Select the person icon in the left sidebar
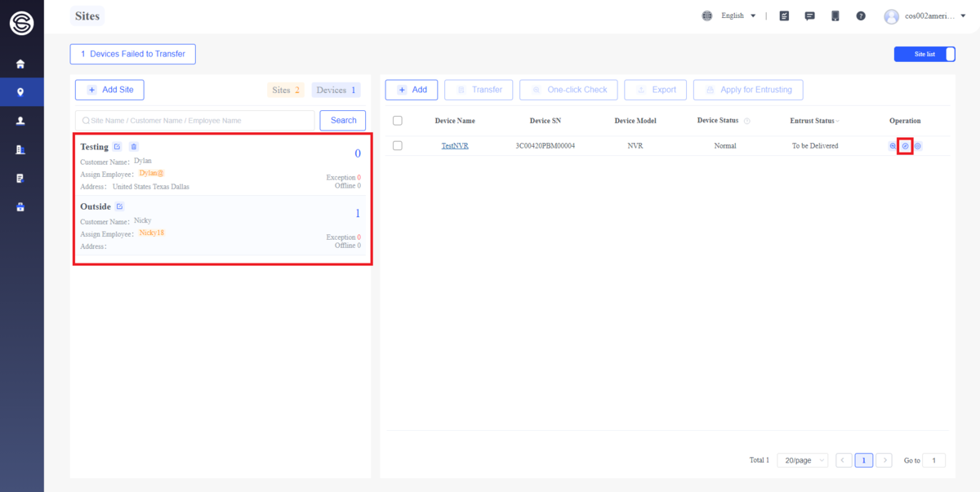This screenshot has height=492, width=980. 20,120
